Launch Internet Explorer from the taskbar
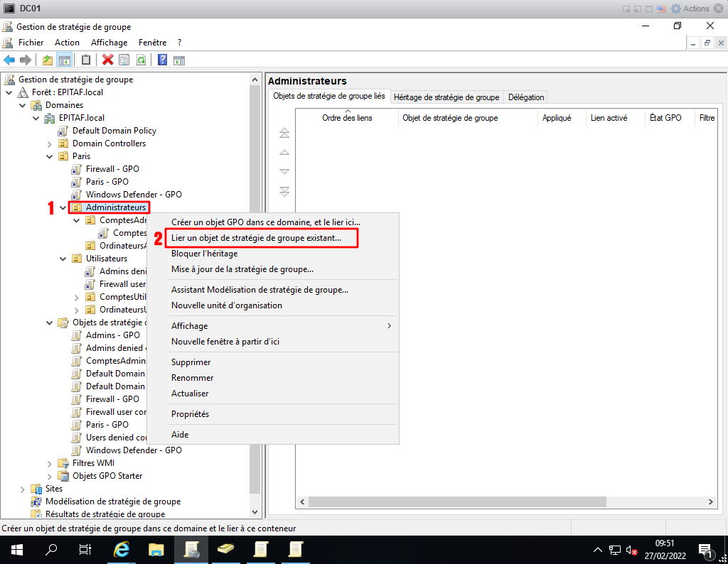The height and width of the screenshot is (564, 728). (x=122, y=549)
